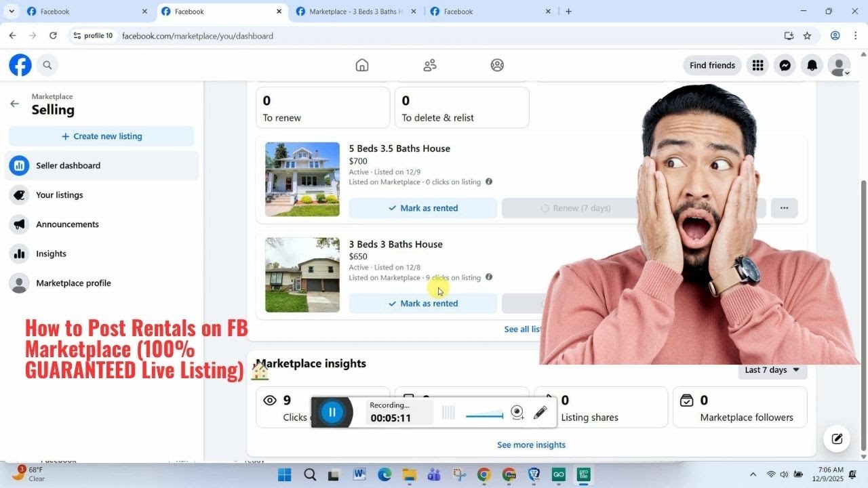Open 3 Beds 3 Baths House thumbnail
Viewport: 868px width, 488px height.
tap(302, 274)
